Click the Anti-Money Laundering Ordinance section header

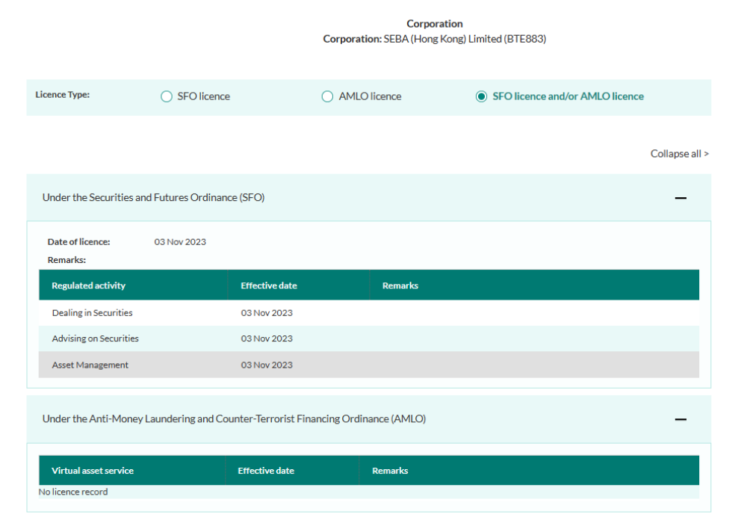(x=233, y=419)
